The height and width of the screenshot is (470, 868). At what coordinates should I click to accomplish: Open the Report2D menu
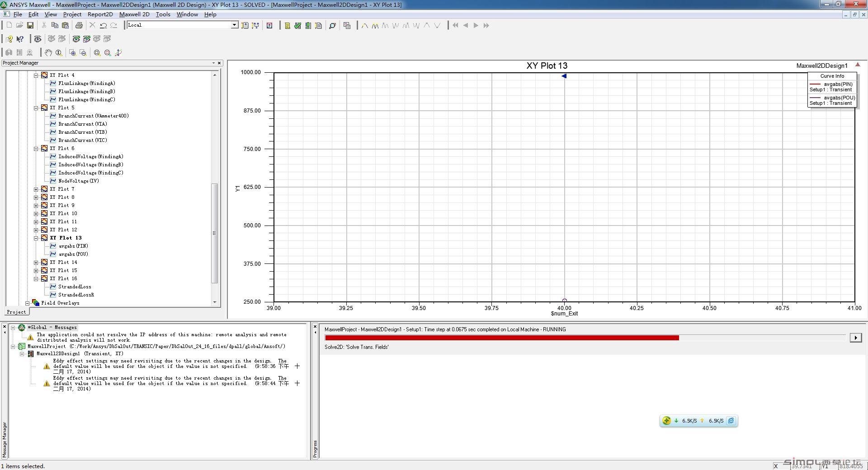[x=100, y=14]
